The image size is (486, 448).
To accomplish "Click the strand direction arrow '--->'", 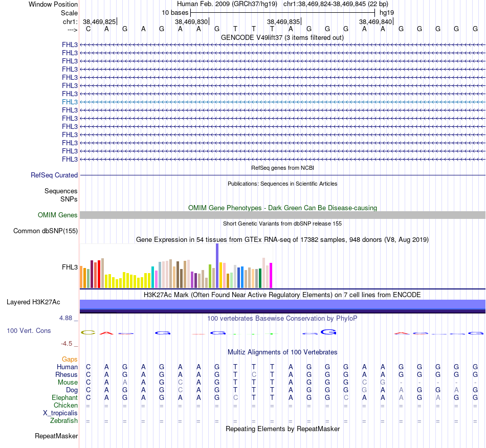I will [73, 30].
